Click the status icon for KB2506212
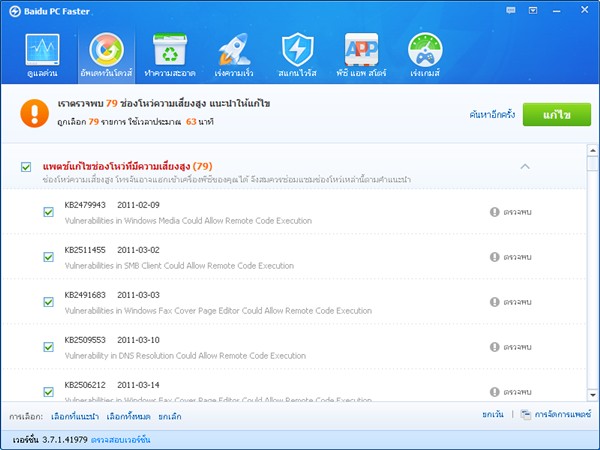Viewport: 600px width, 450px height. tap(495, 392)
